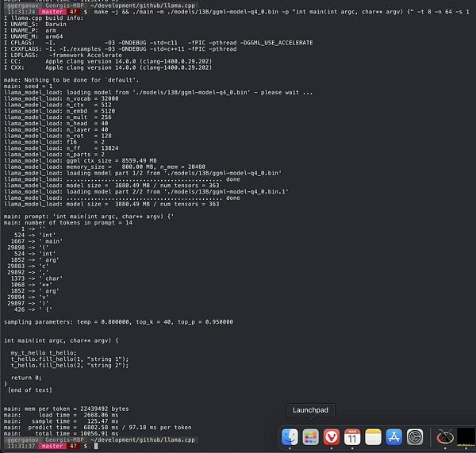This screenshot has width=476, height=453.
Task: Click "number of tokens in prompt = 14"
Action: point(79,223)
